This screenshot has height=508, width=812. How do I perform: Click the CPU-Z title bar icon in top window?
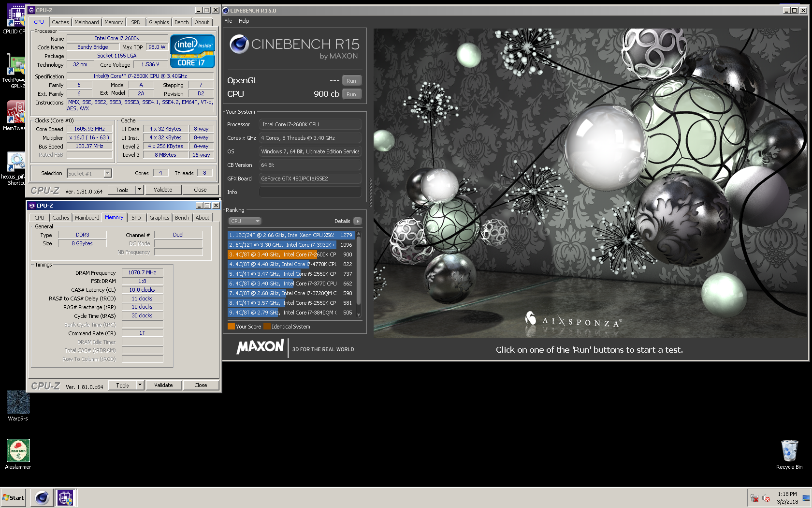pyautogui.click(x=31, y=10)
